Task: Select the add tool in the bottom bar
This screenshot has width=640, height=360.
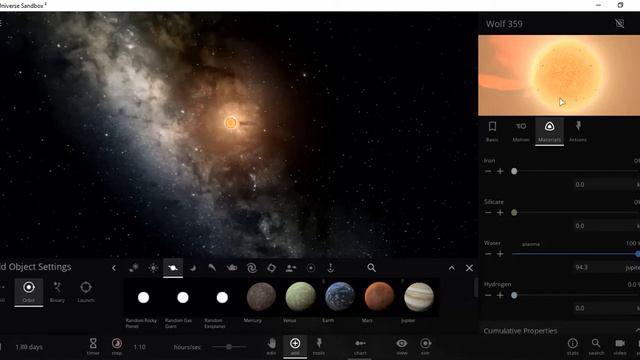Action: [x=295, y=346]
